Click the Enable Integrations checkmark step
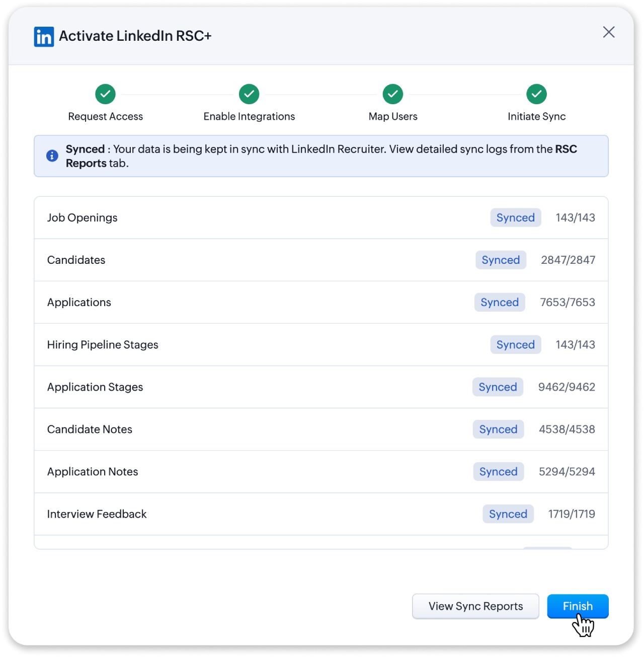This screenshot has height=657, width=644. 249,94
